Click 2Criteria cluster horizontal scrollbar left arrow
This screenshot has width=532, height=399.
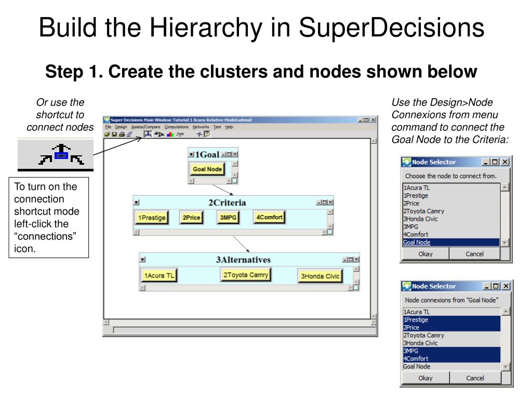pyautogui.click(x=137, y=232)
